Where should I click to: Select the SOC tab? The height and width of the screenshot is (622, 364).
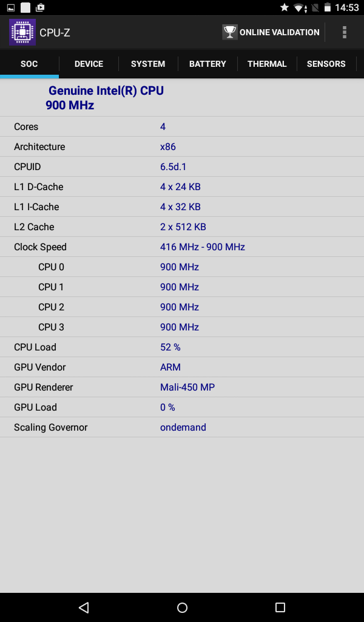(29, 64)
